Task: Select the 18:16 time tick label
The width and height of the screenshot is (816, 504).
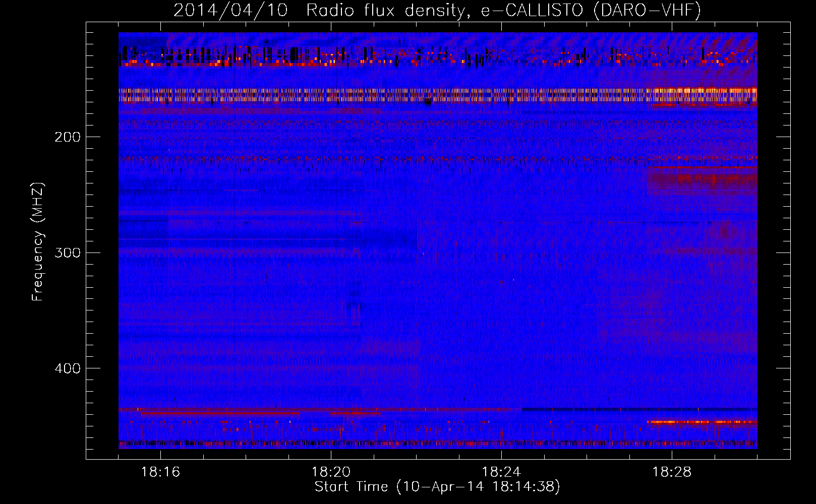Action: [160, 472]
